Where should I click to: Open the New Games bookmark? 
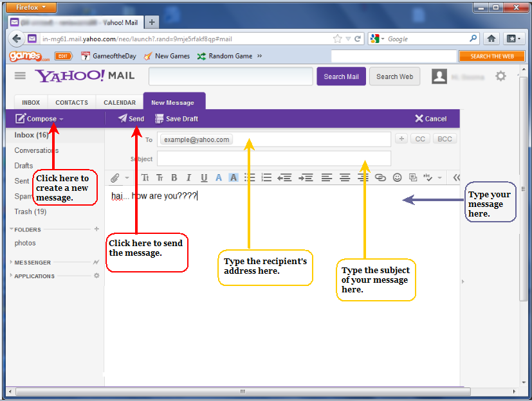[x=167, y=56]
